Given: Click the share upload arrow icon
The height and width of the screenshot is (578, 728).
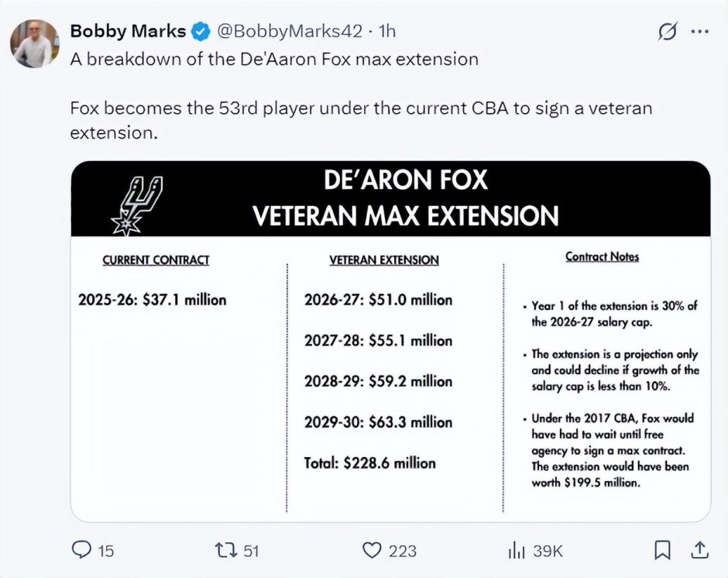Looking at the screenshot, I should pos(700,550).
